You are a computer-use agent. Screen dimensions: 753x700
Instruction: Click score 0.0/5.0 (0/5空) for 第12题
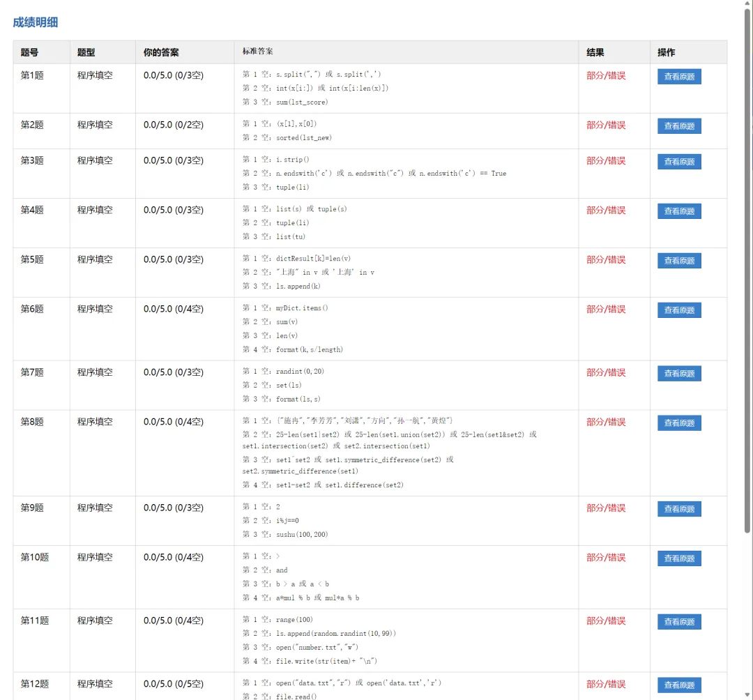174,684
